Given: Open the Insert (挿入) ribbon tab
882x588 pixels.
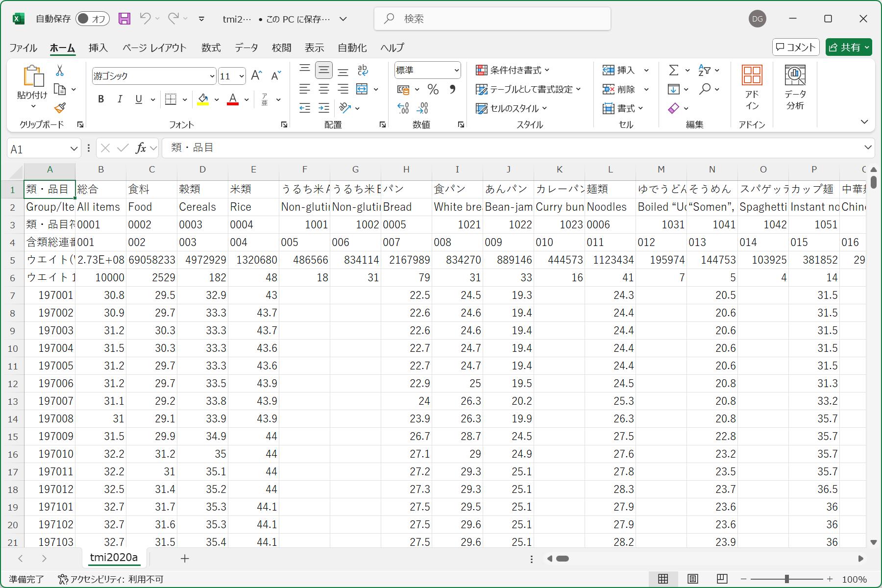Looking at the screenshot, I should point(98,48).
